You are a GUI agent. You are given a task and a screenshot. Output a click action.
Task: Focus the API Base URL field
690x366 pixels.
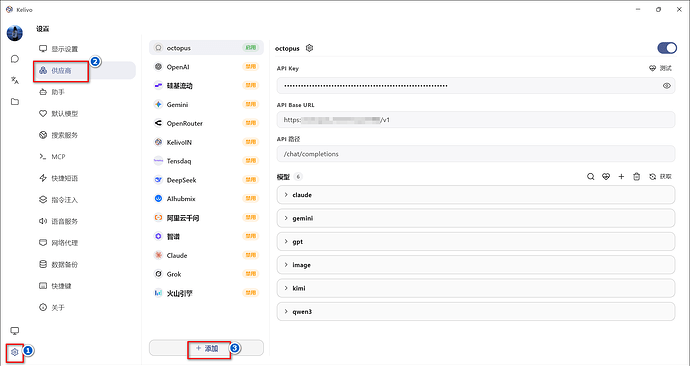(x=476, y=120)
